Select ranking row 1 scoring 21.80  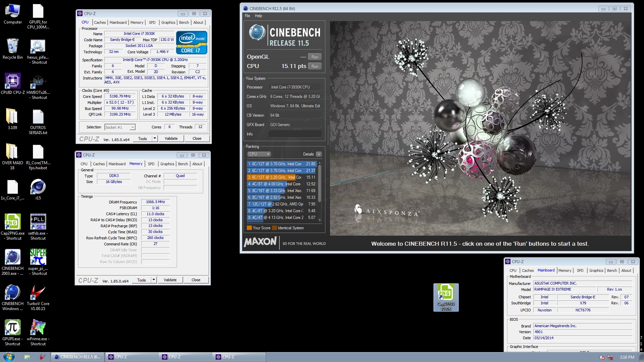click(x=282, y=164)
